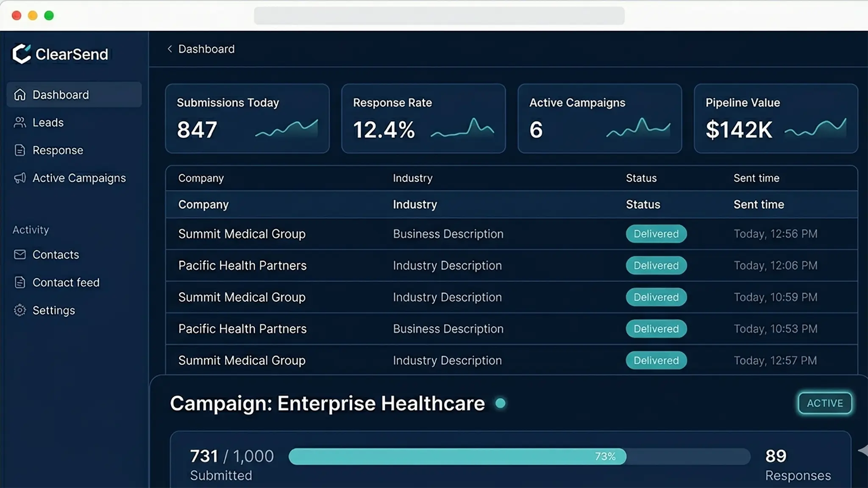Select Pacific Health Partners at 10:53 PM row
868x488 pixels.
(x=242, y=328)
